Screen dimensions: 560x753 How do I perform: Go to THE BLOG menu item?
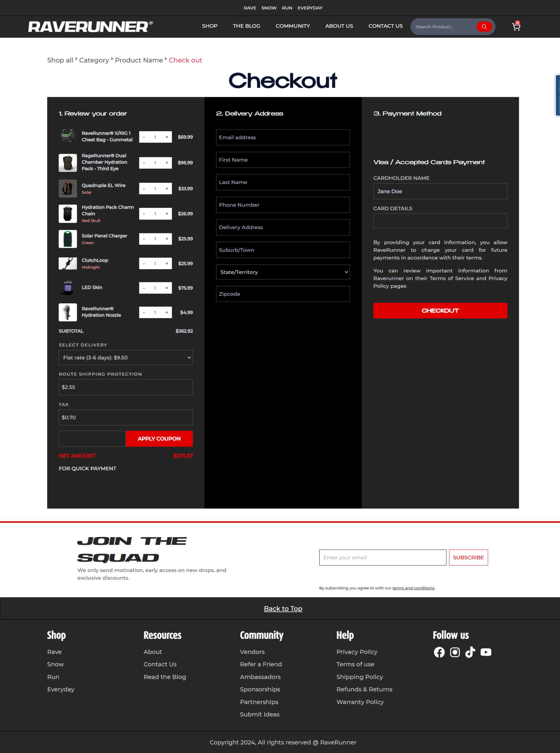pos(246,26)
